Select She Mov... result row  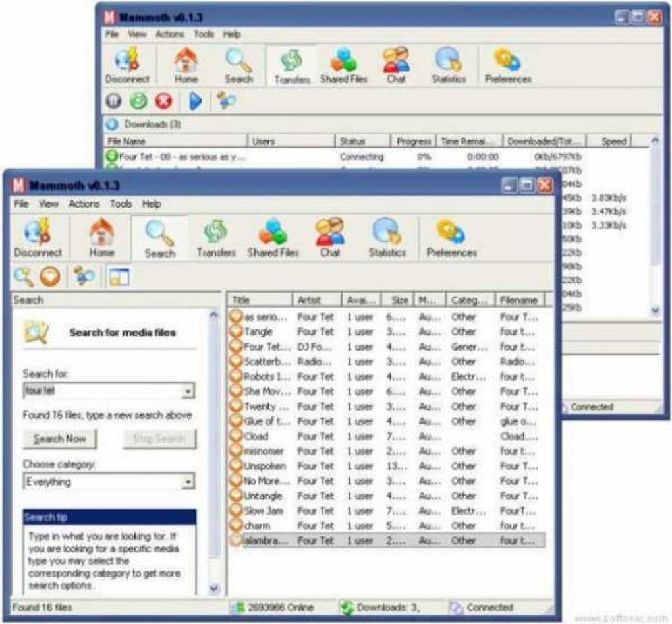(387, 391)
